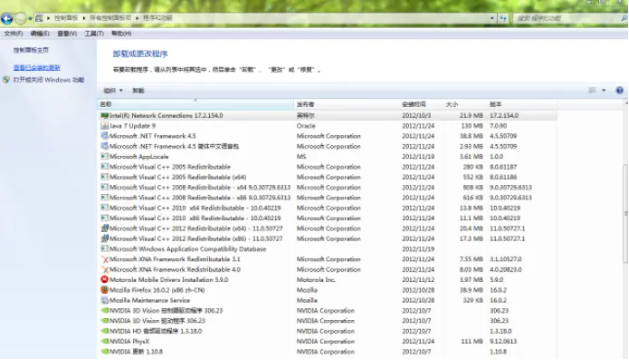Expand the address bar history dropdown arrow
The height and width of the screenshot is (363, 629).
[492, 18]
